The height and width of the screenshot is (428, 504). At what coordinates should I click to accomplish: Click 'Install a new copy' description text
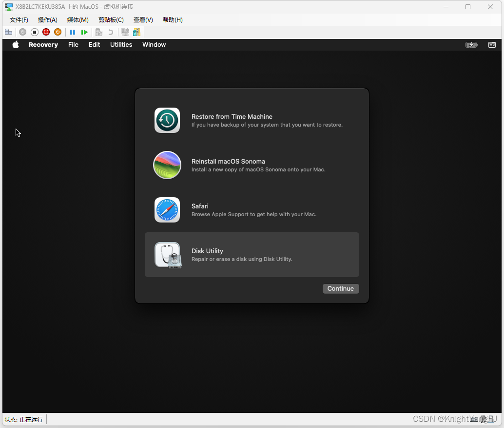pyautogui.click(x=258, y=169)
